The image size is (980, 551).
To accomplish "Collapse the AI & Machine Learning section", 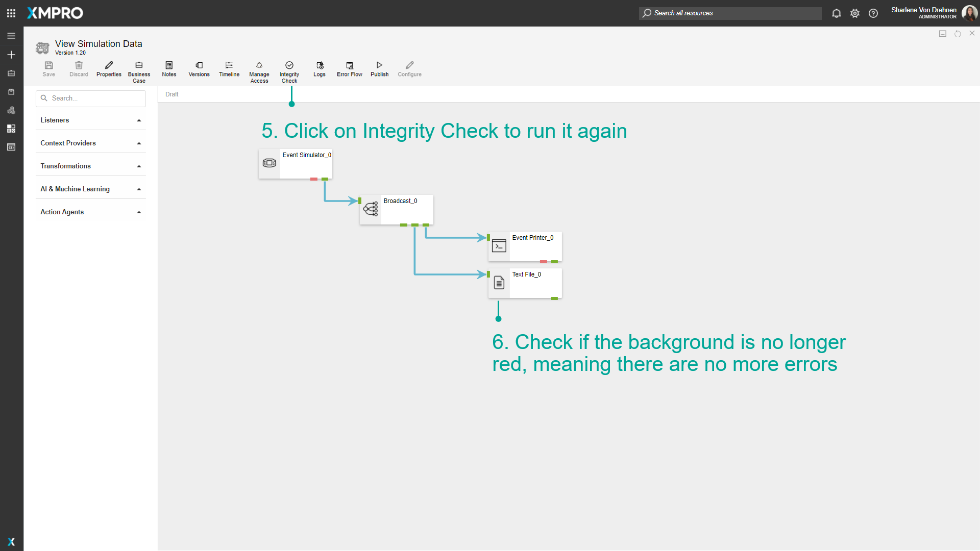I will tap(138, 189).
